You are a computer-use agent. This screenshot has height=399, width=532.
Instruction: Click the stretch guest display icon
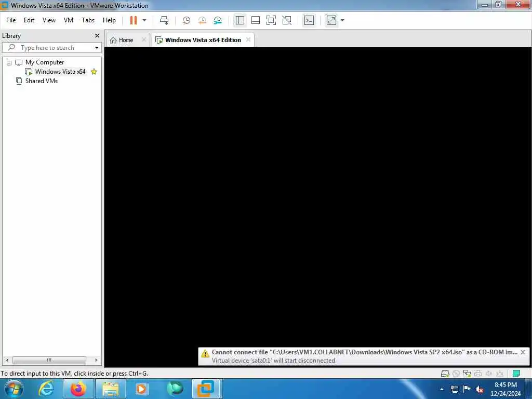(x=331, y=20)
